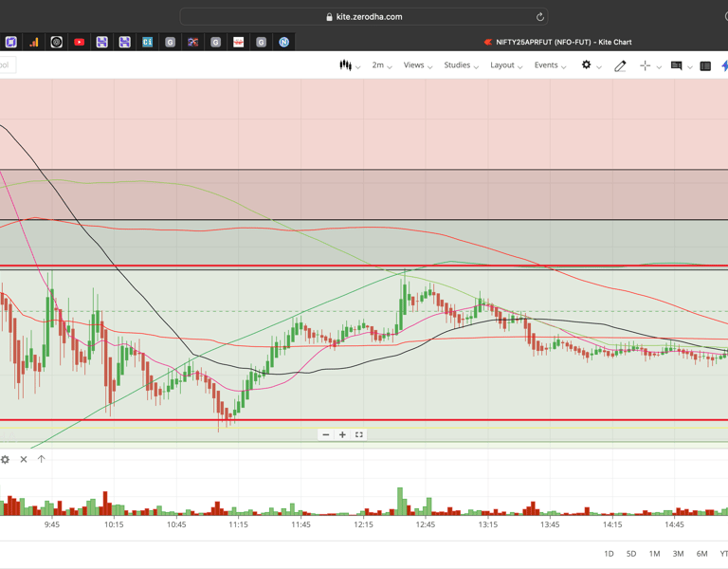Open the volume study settings gear

pos(5,459)
